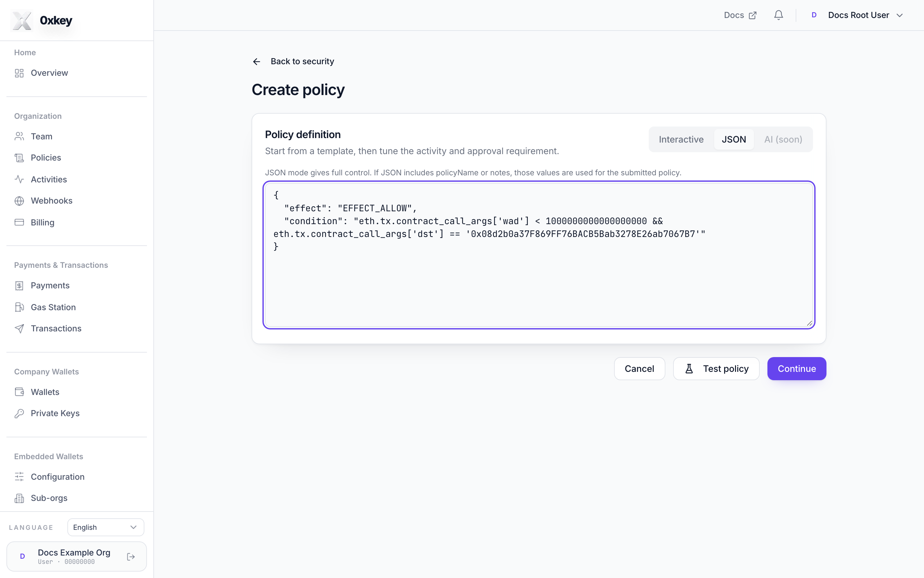Image resolution: width=924 pixels, height=578 pixels.
Task: Open the English language dropdown
Action: point(106,527)
